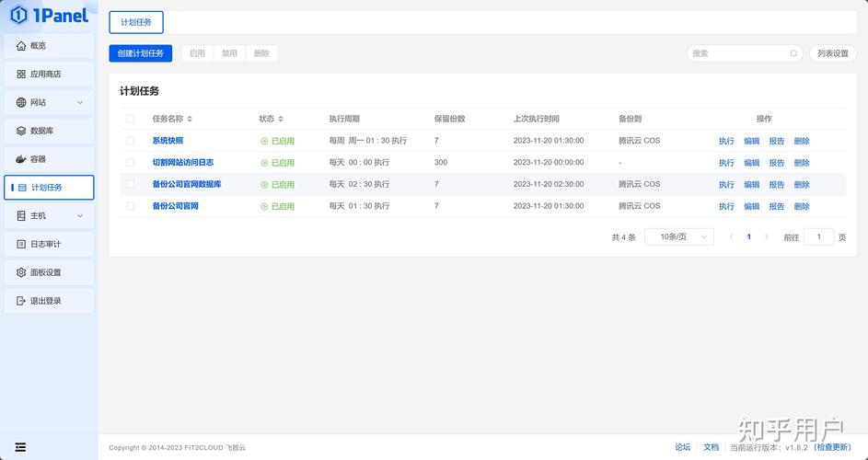Screen dimensions: 868x460
Task: Open 应用商店 in the sidebar
Action: [x=50, y=75]
